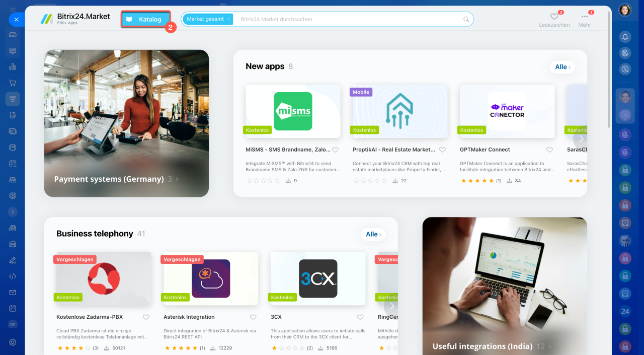
Task: Click the magnifier search icon in search bar
Action: click(x=466, y=20)
